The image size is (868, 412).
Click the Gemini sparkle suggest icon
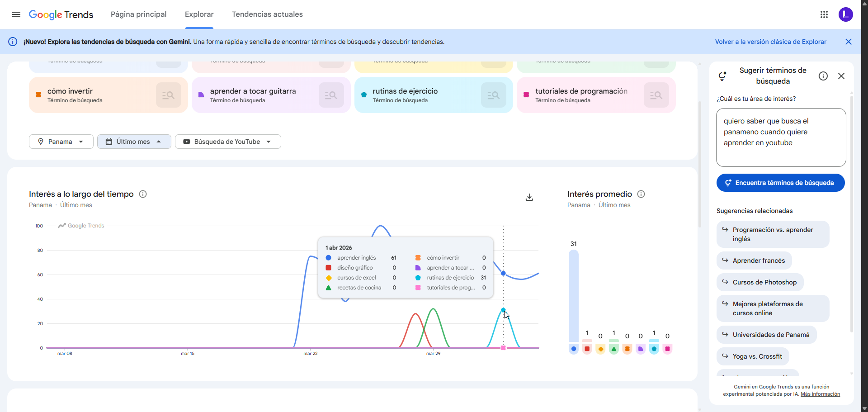(x=723, y=76)
